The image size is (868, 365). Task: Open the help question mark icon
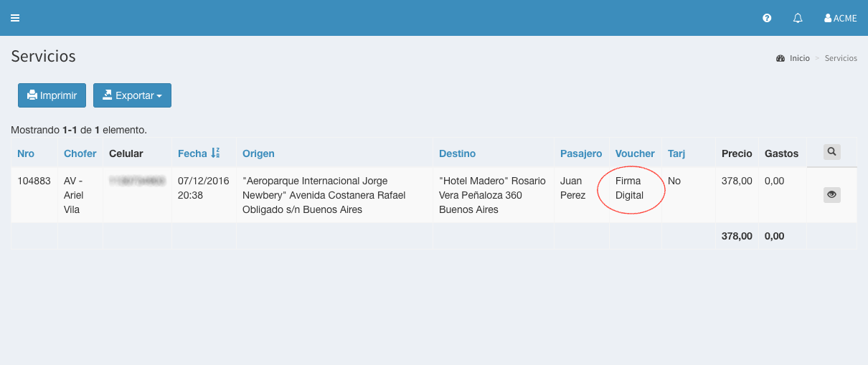[767, 18]
